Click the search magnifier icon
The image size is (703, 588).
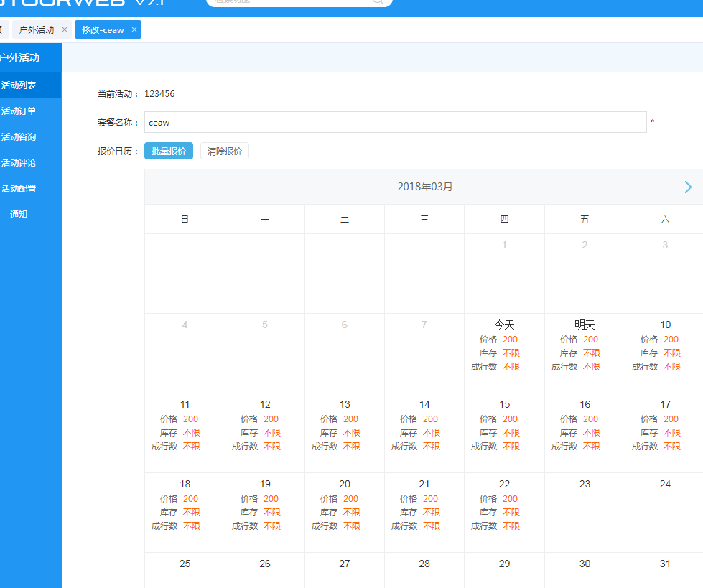click(378, 1)
